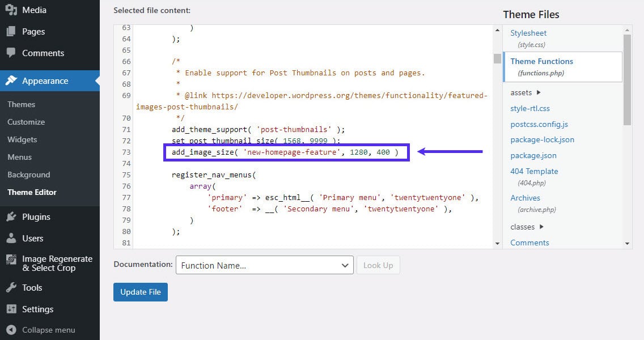Open the Function Name documentation dropdown
Image resolution: width=644 pixels, height=340 pixels.
coord(264,265)
